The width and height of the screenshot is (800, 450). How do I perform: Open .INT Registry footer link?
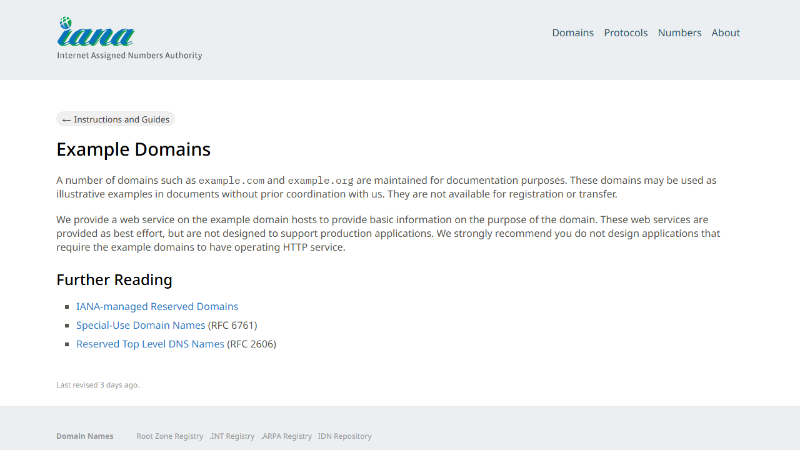[x=232, y=436]
